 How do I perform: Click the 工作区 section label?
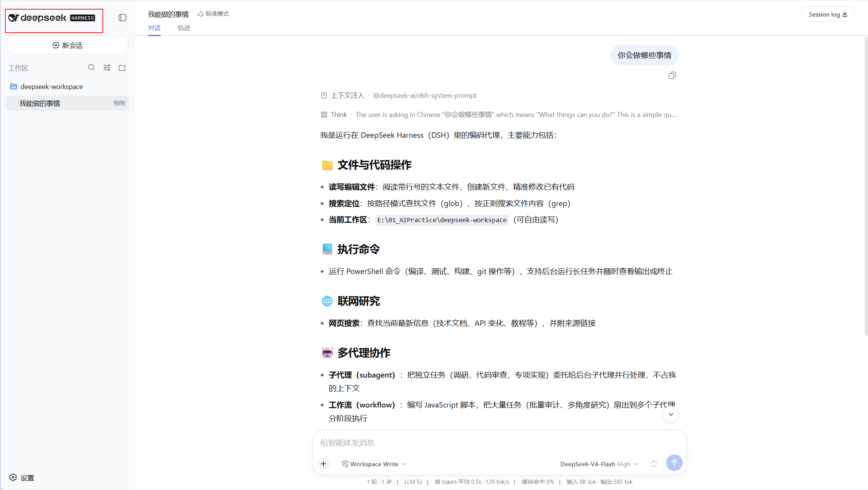(18, 68)
